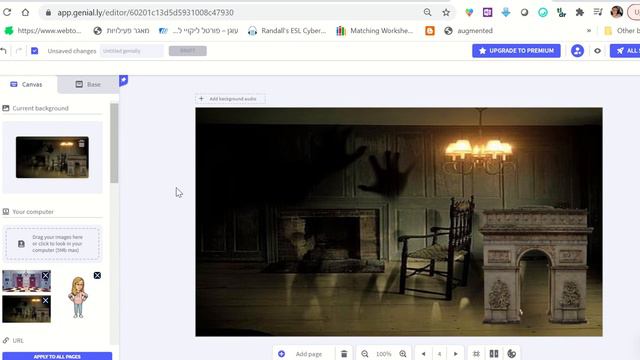Viewport: 640px width, 360px height.
Task: Remove the dark haunted room uploaded image
Action: (x=46, y=300)
